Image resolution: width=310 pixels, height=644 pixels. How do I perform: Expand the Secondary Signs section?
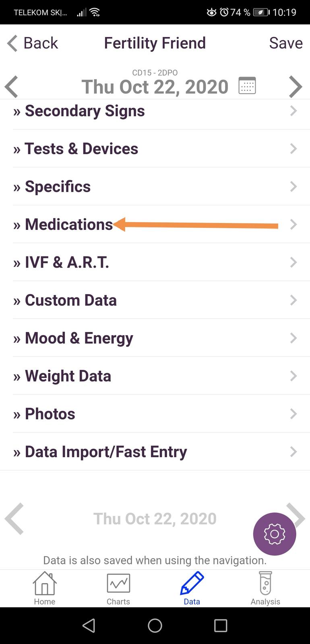point(155,111)
